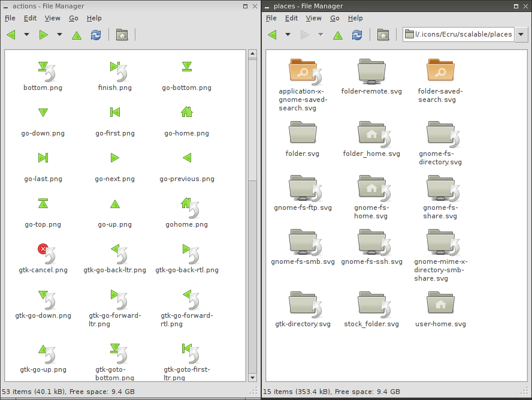This screenshot has height=400, width=532.
Task: Select gohome.png file icon
Action: click(190, 207)
